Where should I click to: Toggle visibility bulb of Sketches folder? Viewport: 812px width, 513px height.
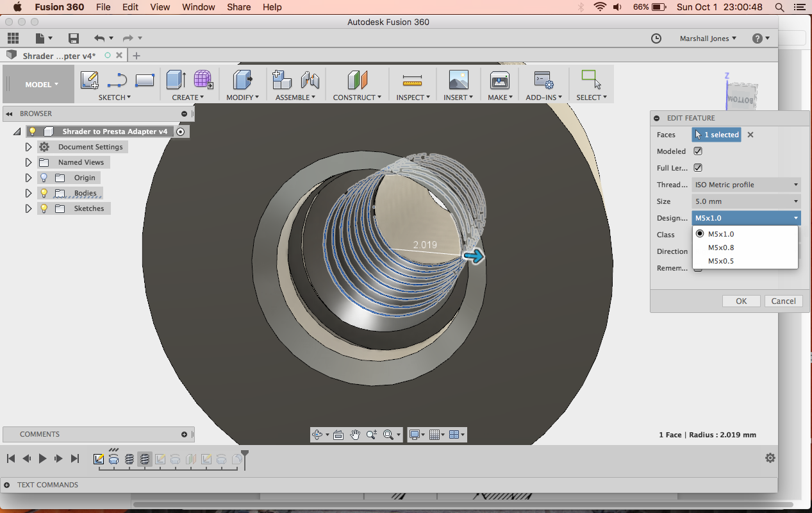coord(44,208)
